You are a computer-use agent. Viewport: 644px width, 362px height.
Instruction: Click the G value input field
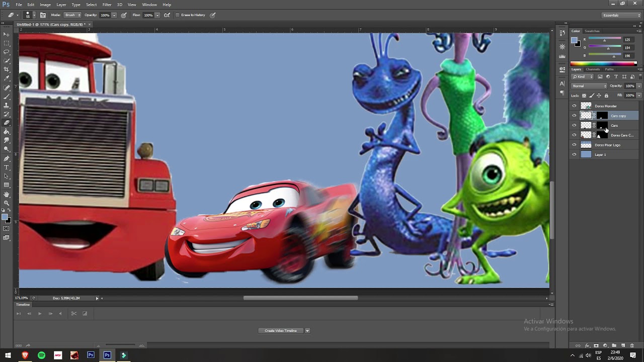[629, 47]
